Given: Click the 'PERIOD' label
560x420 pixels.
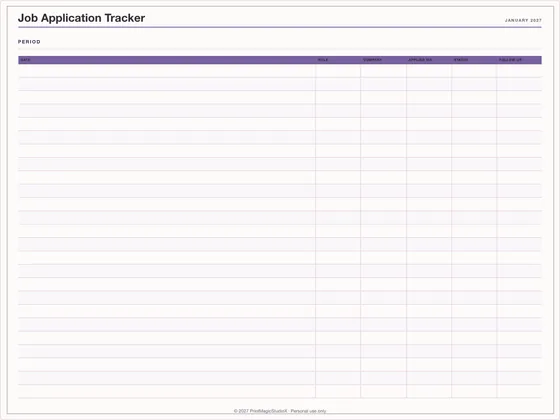Looking at the screenshot, I should pyautogui.click(x=29, y=42).
